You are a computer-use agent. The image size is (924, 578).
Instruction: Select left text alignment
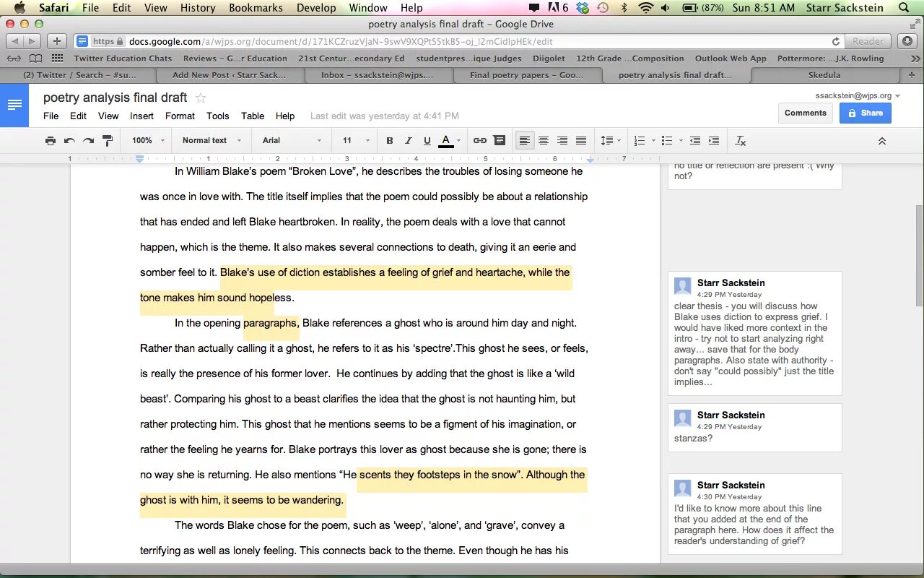(x=526, y=141)
